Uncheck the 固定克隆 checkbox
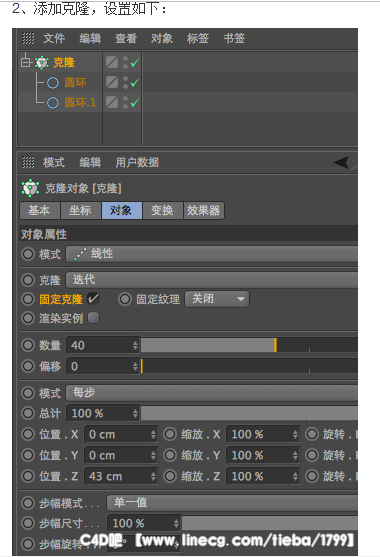380x557 pixels. click(x=93, y=299)
